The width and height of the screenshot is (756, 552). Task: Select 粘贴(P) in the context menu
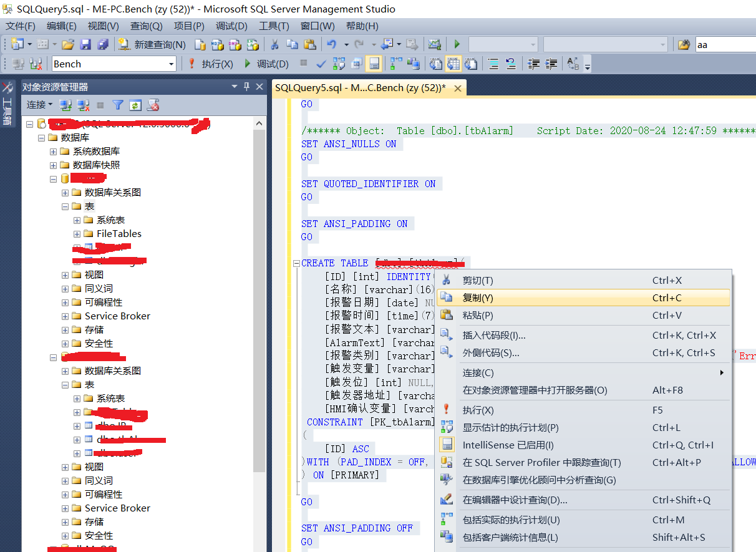(x=583, y=316)
